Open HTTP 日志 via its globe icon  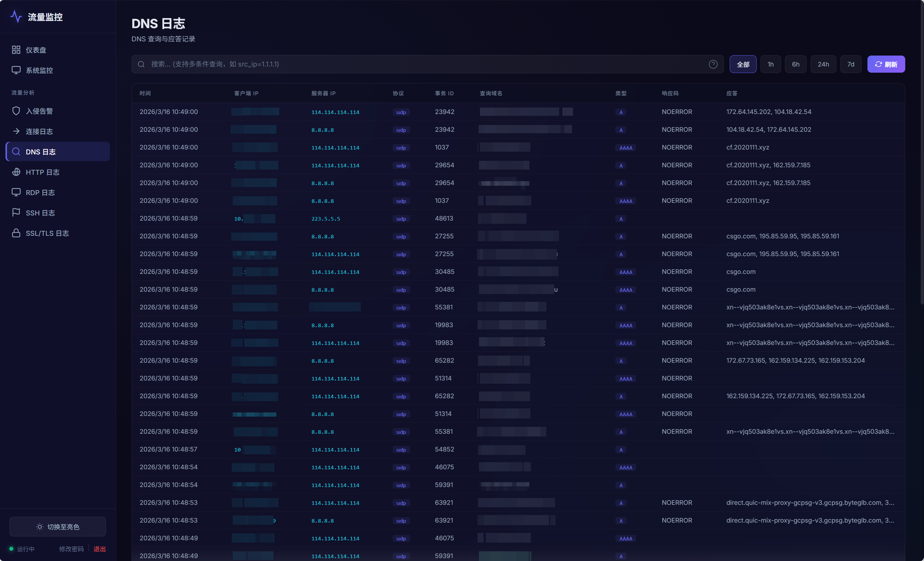[x=16, y=172]
